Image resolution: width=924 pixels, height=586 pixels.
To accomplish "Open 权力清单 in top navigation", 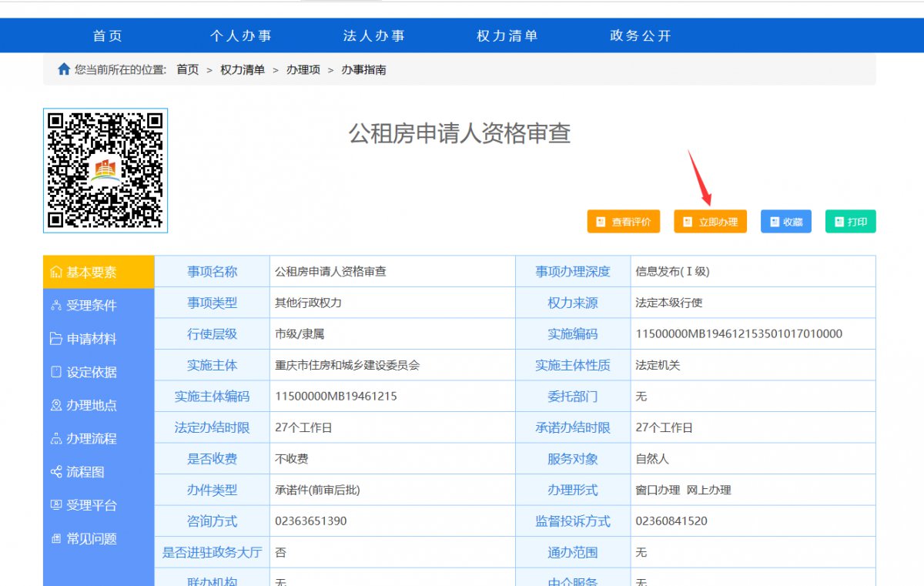I will (507, 36).
